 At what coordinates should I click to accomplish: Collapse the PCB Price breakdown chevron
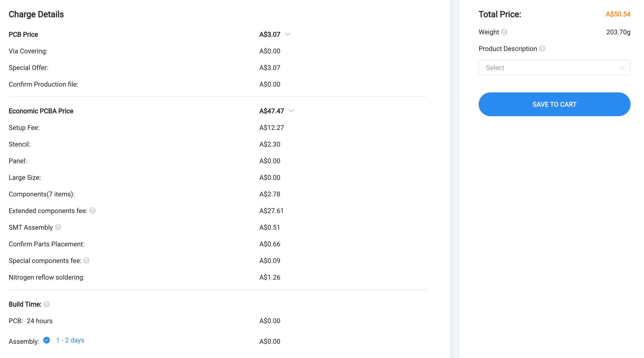(288, 34)
